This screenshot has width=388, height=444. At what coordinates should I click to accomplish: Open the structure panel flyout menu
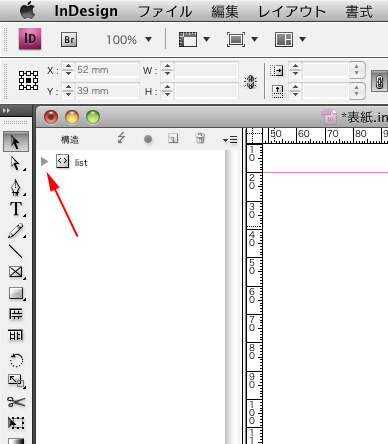230,140
